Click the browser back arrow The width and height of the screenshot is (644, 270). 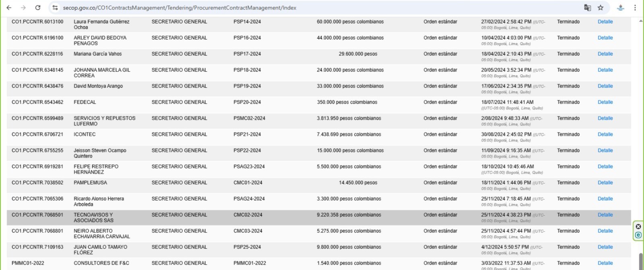[x=9, y=8]
